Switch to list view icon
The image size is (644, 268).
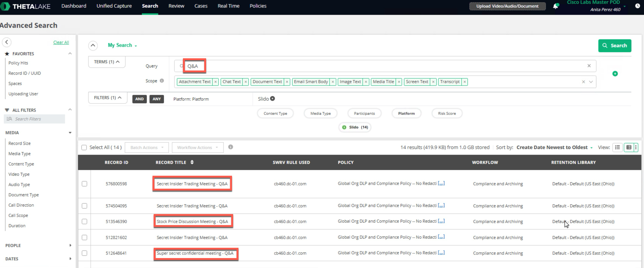point(617,147)
